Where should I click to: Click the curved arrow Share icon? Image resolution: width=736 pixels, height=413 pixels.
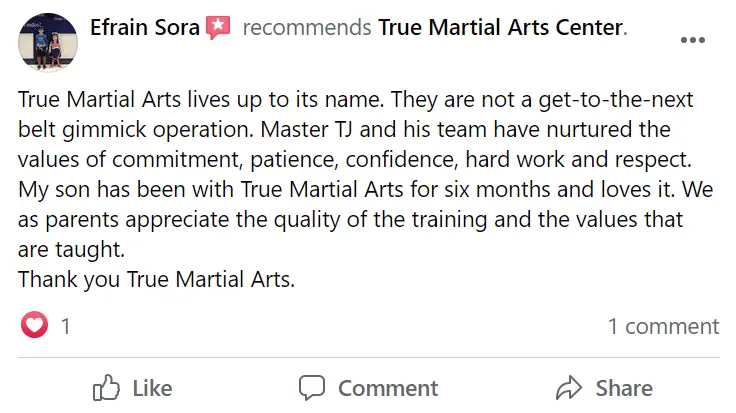tap(569, 388)
